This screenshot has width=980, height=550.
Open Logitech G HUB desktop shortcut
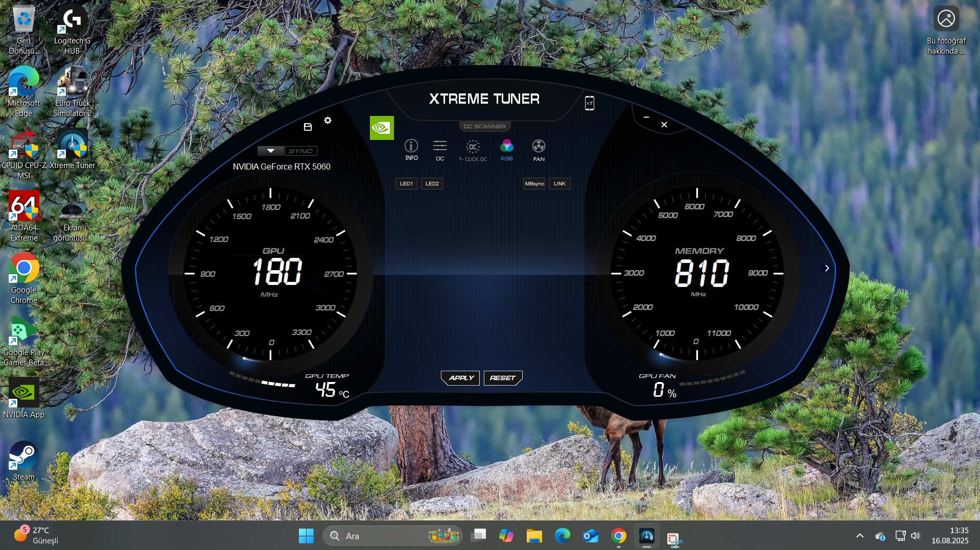[x=72, y=30]
